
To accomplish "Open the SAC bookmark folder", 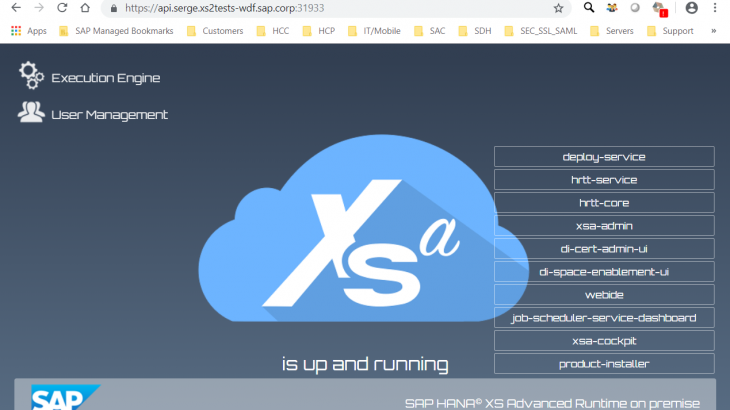I will coord(430,31).
